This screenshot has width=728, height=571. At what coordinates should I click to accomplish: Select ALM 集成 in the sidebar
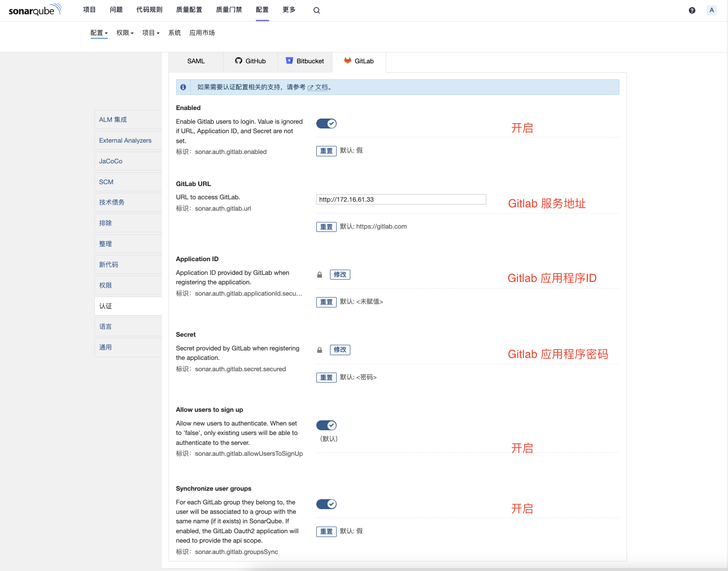128,120
